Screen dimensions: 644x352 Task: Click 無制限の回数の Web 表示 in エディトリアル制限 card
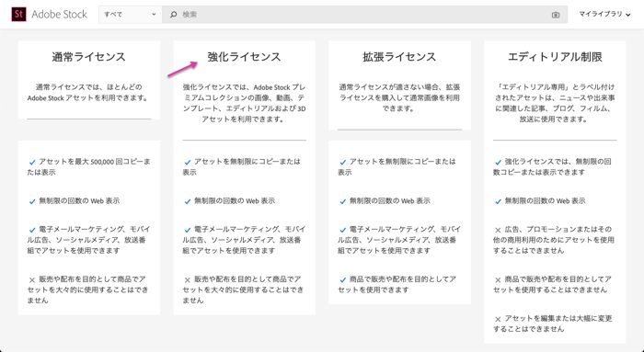(x=545, y=201)
